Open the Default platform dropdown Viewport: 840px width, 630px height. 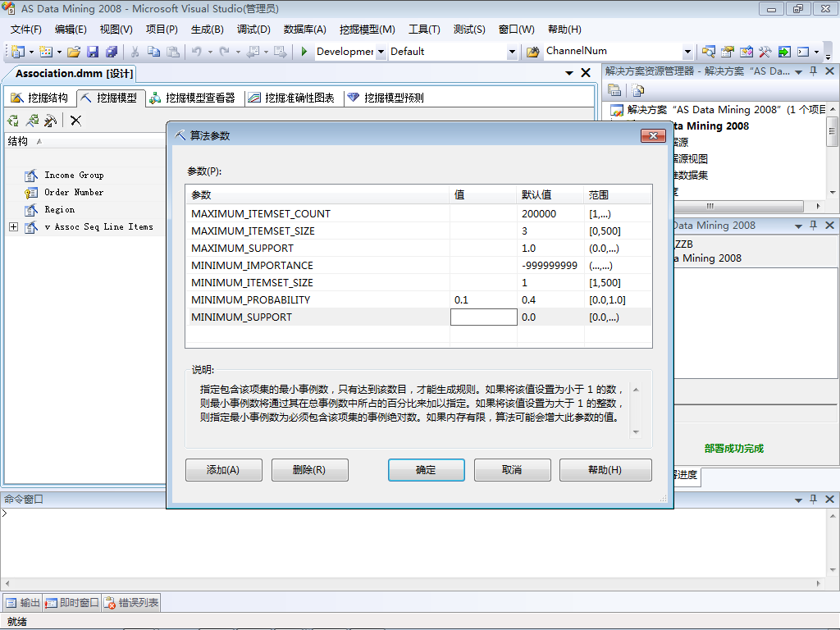[512, 52]
